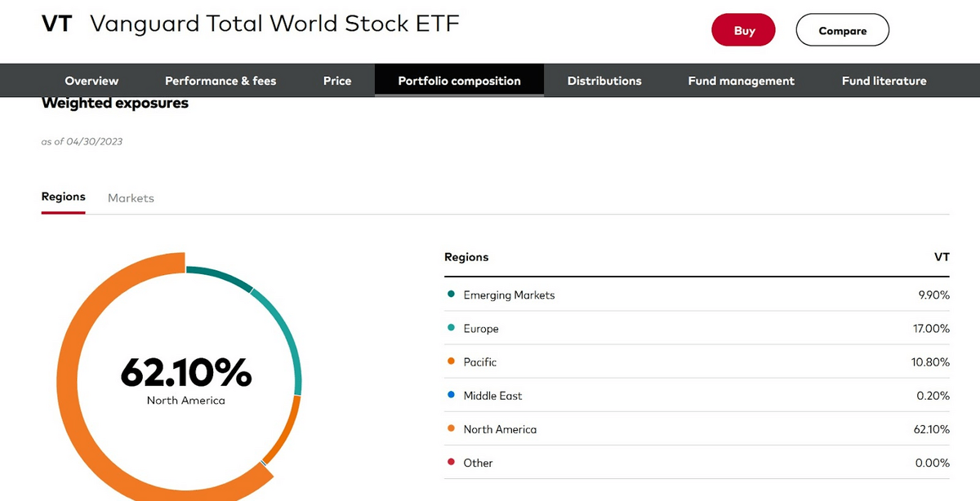Screen dimensions: 980x501
Task: Select the Regions sub-tab under Weighted exposures
Action: [64, 197]
